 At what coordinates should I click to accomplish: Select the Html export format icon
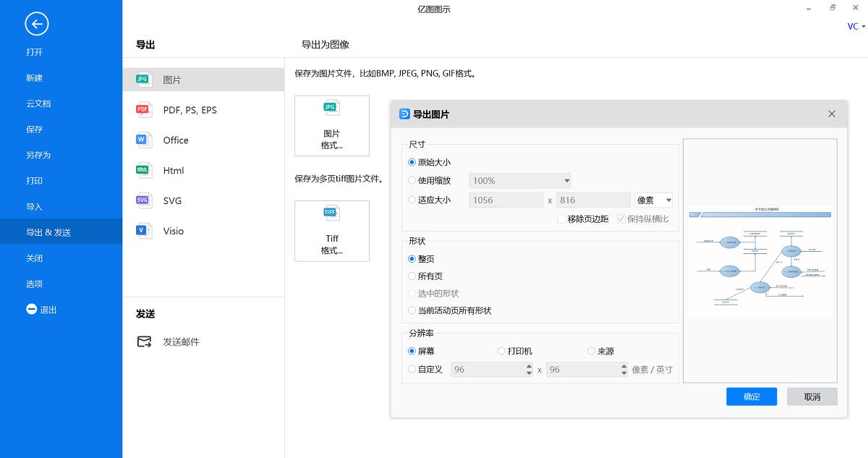tap(142, 170)
